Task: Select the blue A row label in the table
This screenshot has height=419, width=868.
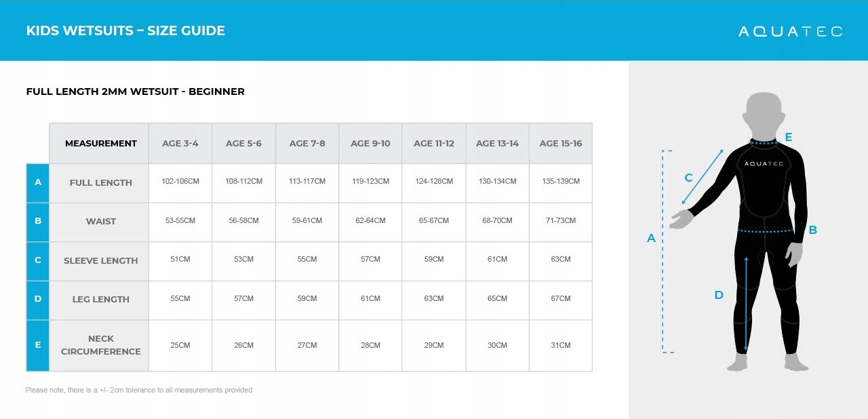Action: pos(38,182)
